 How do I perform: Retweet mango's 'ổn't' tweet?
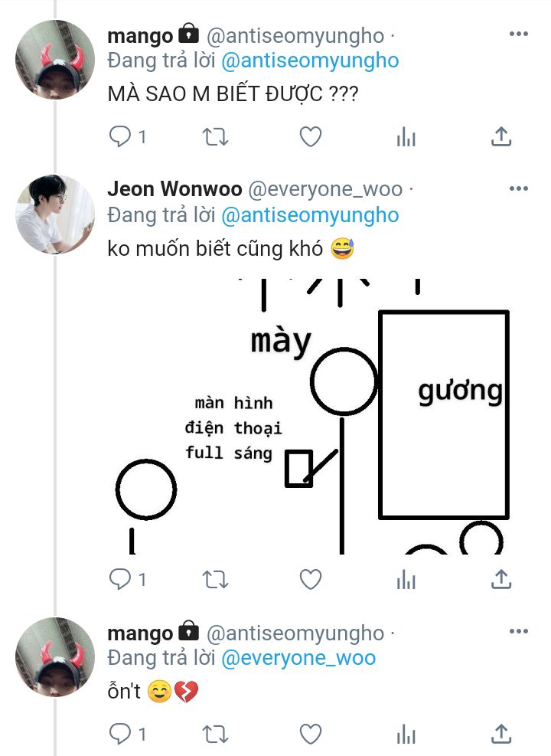[x=215, y=735]
